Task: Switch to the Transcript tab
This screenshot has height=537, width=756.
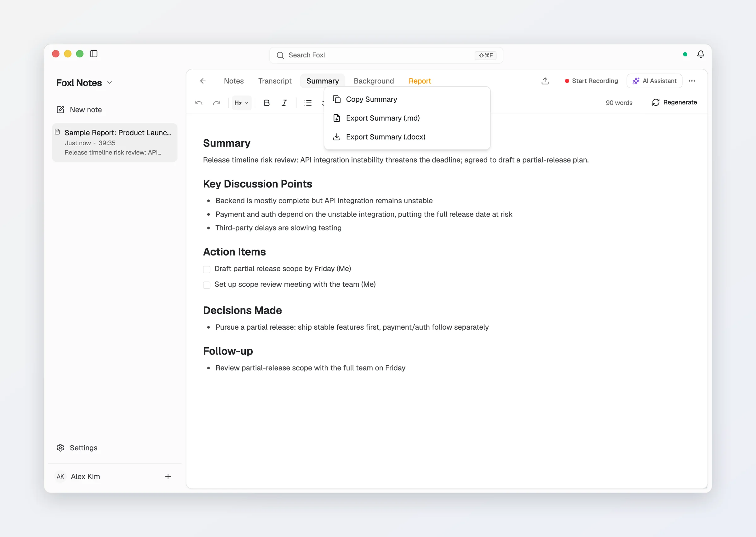Action: 275,81
